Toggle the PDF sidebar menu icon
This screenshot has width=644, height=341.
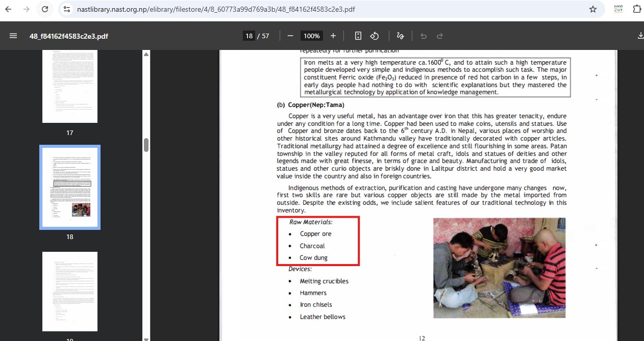point(13,36)
